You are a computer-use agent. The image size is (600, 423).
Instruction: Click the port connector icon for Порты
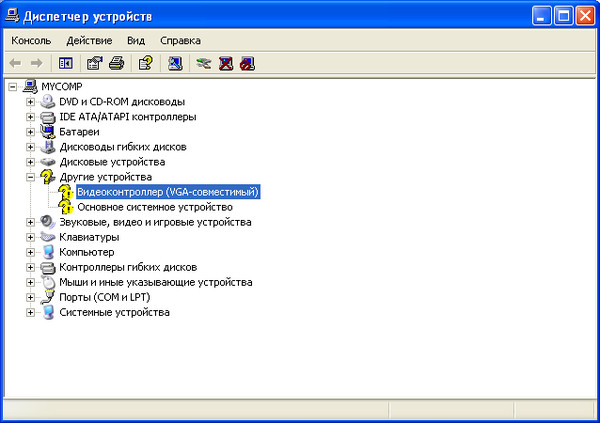(48, 297)
